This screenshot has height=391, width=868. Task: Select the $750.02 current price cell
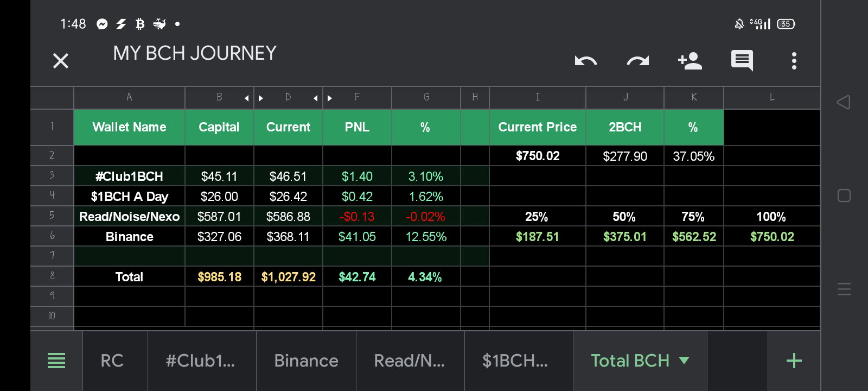point(538,156)
